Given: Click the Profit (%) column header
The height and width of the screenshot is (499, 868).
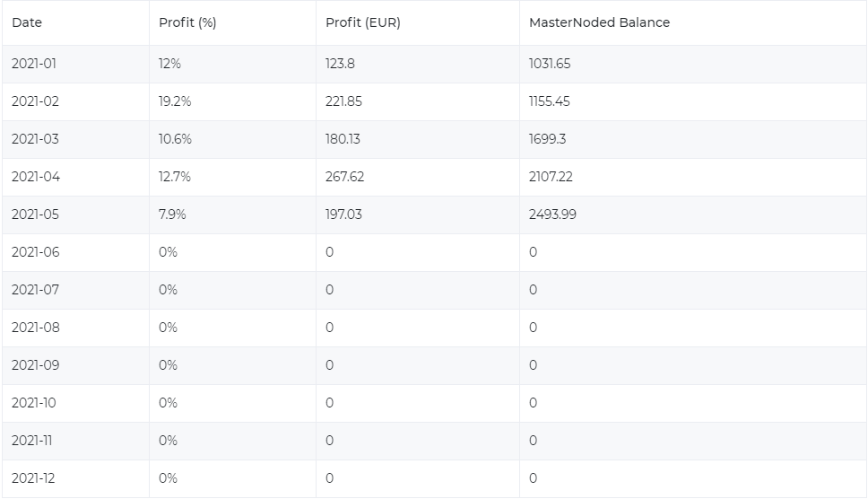Looking at the screenshot, I should click(x=187, y=22).
